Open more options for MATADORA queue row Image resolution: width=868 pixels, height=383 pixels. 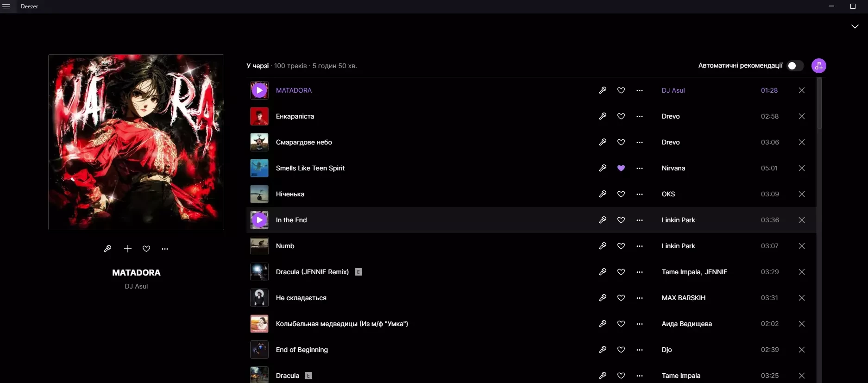tap(640, 90)
